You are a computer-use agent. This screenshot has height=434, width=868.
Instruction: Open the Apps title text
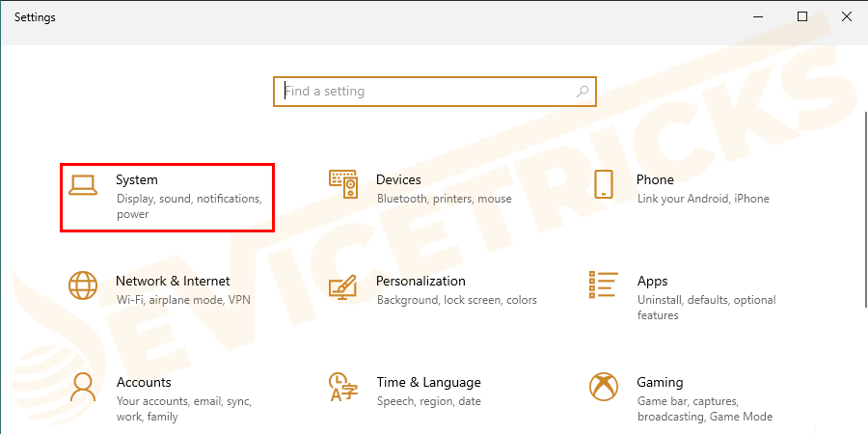652,281
